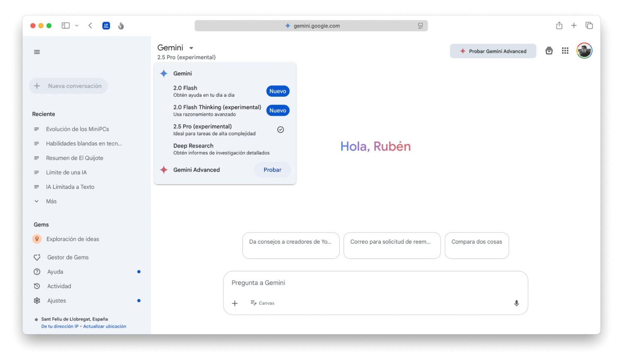Click the blue translate extension icon
The image size is (623, 364).
tap(106, 26)
